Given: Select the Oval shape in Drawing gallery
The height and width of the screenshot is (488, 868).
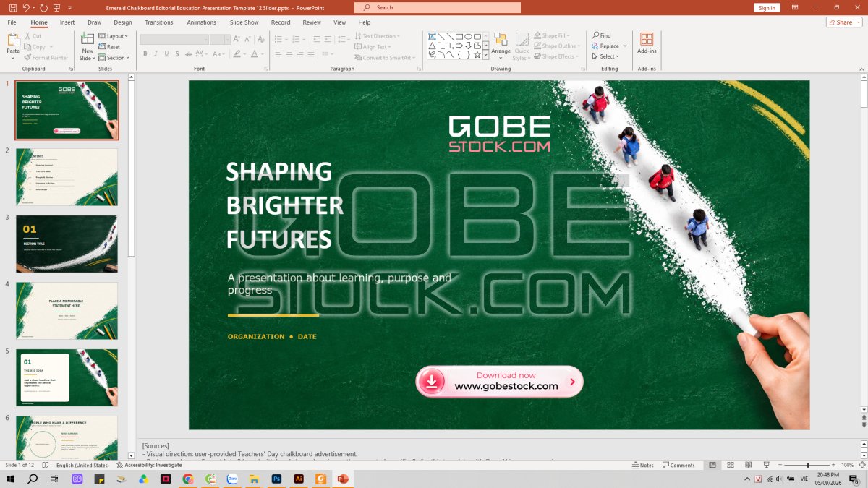Looking at the screenshot, I should pyautogui.click(x=468, y=36).
